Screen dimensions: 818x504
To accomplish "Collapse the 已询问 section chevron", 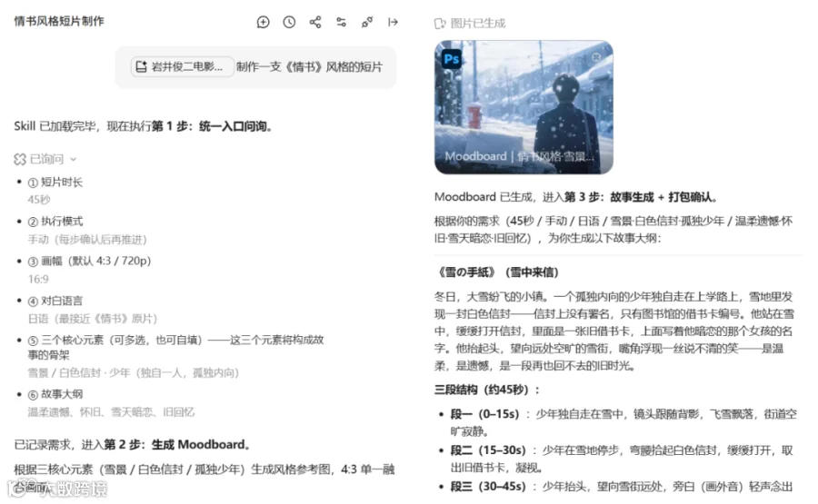I will [x=73, y=160].
